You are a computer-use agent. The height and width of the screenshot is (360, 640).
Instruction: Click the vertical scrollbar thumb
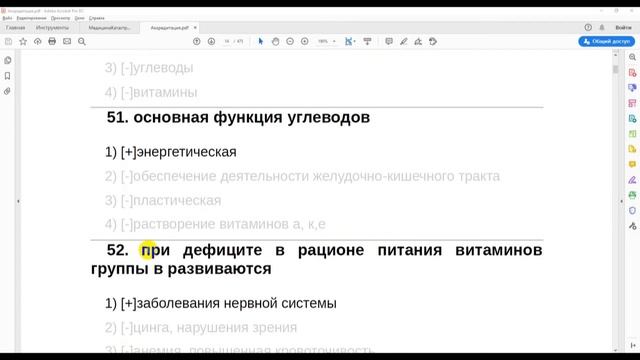[x=616, y=69]
